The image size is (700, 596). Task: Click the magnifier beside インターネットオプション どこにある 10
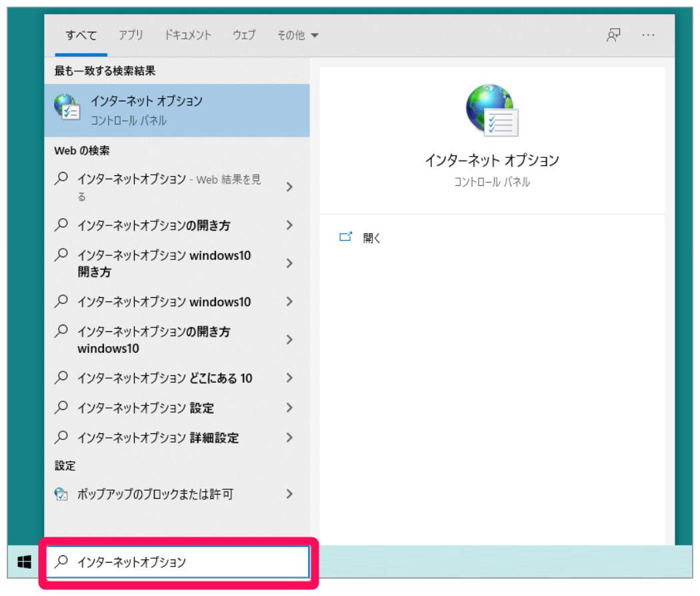61,378
